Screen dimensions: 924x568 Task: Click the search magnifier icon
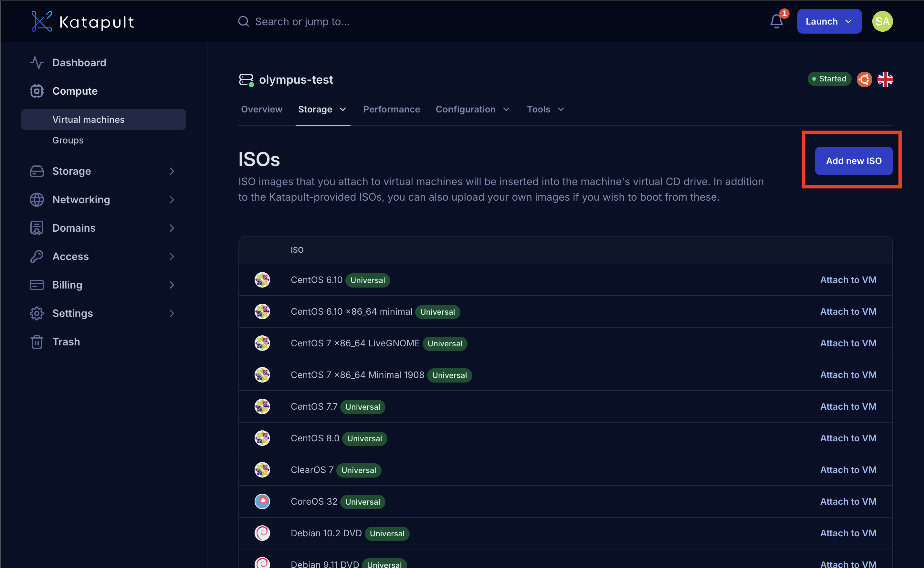pos(243,21)
